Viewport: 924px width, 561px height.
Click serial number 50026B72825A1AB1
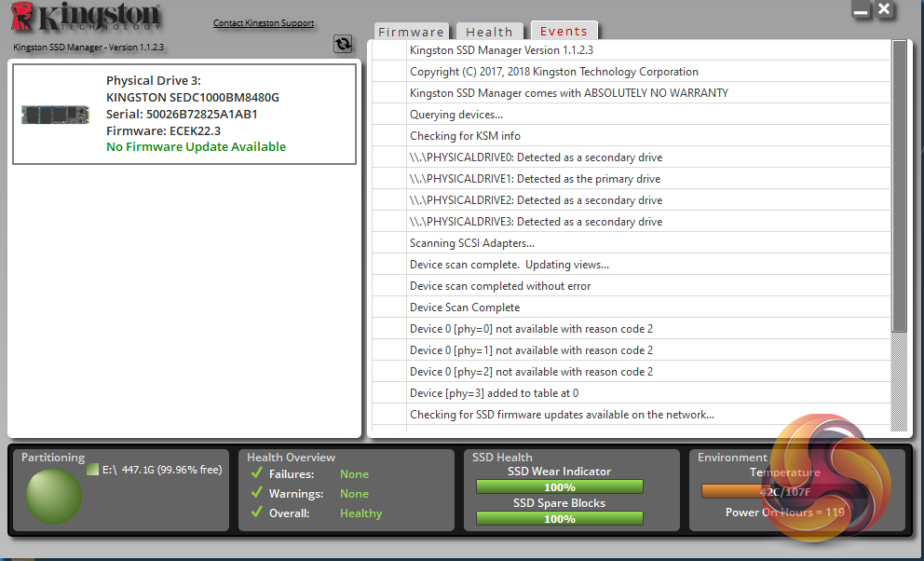point(202,115)
